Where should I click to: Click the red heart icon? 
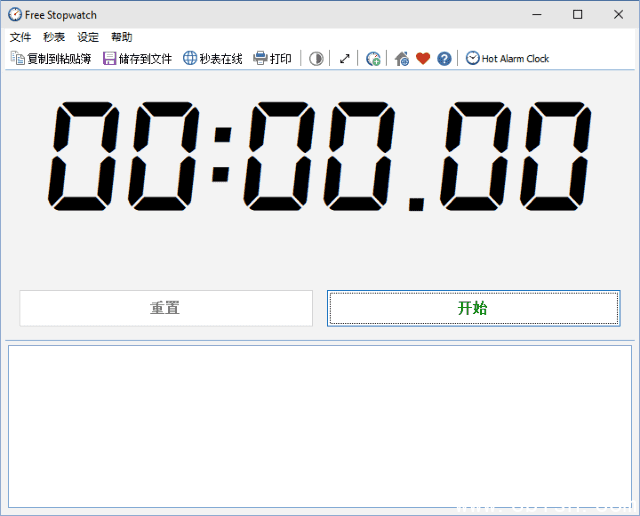[x=423, y=59]
